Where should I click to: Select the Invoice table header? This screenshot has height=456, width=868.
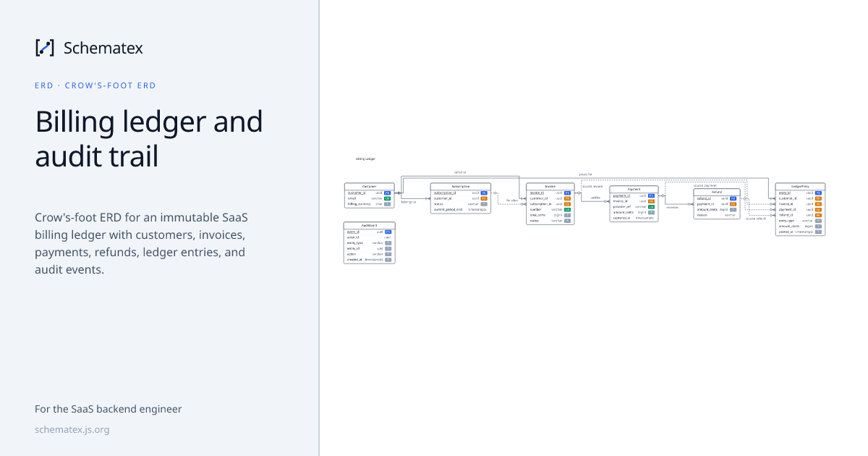coord(550,187)
